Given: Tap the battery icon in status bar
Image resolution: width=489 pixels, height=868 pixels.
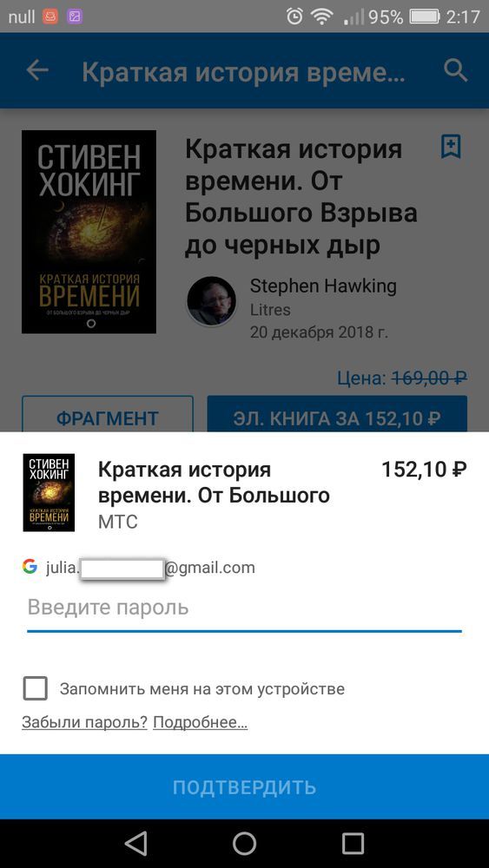Looking at the screenshot, I should coord(425,16).
